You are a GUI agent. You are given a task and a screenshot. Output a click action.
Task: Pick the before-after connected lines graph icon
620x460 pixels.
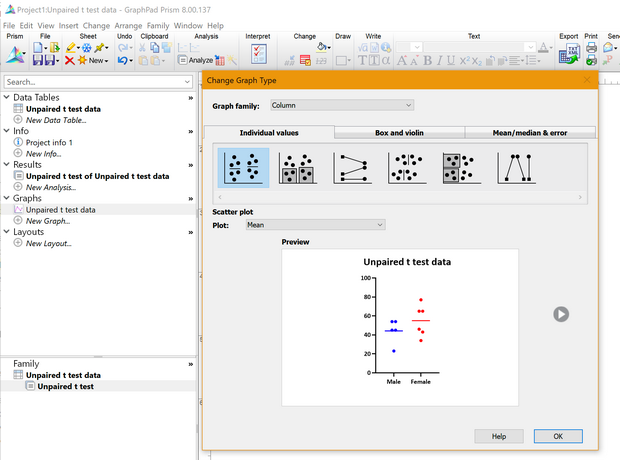coord(352,167)
